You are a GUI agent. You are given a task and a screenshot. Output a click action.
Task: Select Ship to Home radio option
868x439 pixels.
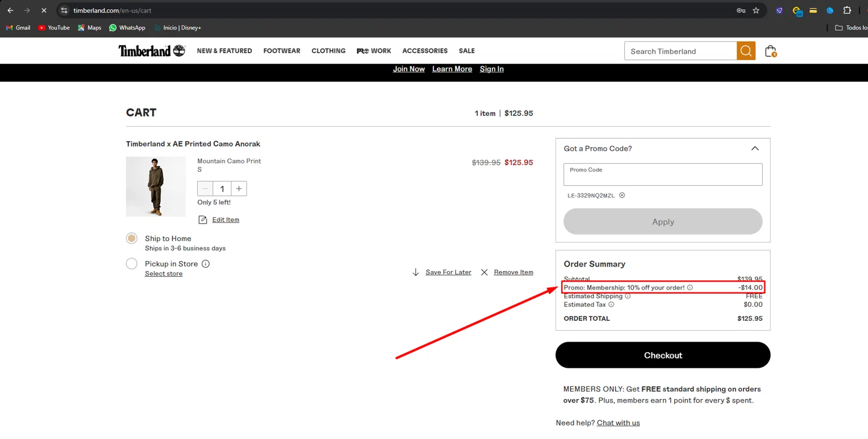click(x=132, y=238)
